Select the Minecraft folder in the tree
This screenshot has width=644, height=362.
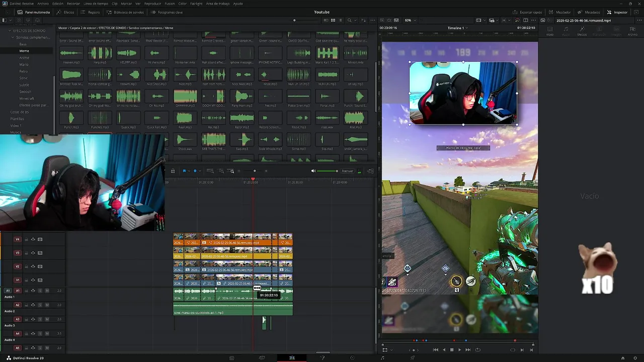coord(27,99)
